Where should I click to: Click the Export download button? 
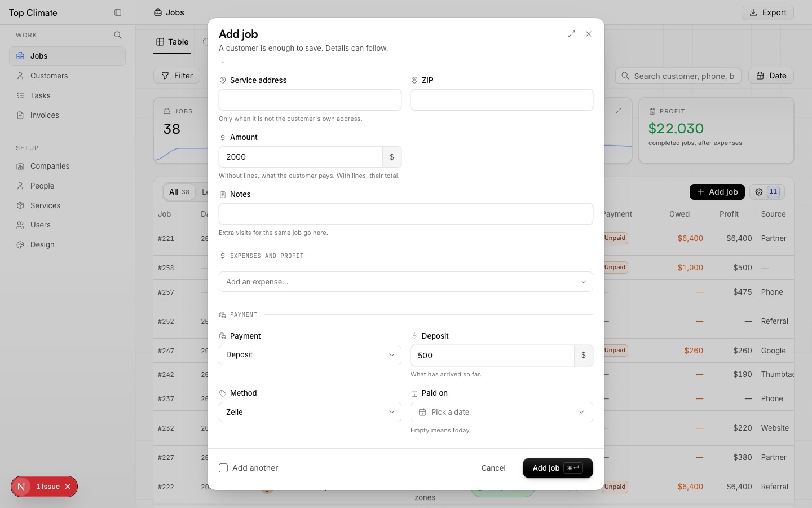pyautogui.click(x=767, y=12)
